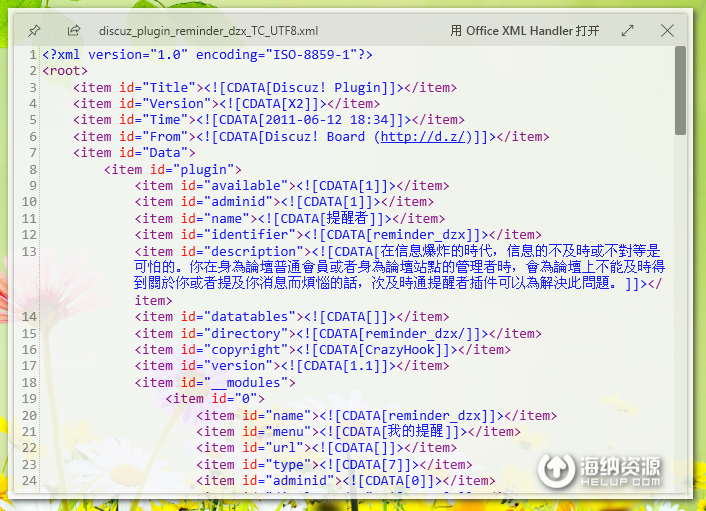This screenshot has width=706, height=511.
Task: Click the __modules item line
Action: pyautogui.click(x=215, y=382)
